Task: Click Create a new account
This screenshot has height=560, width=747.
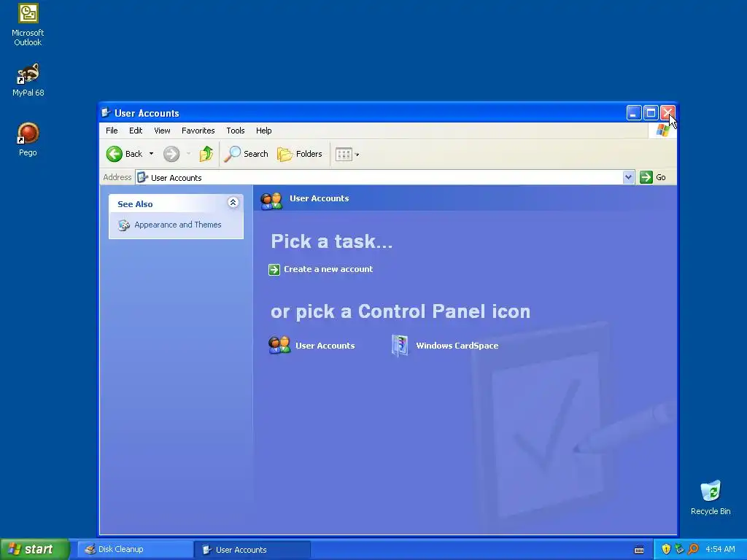Action: pos(328,269)
